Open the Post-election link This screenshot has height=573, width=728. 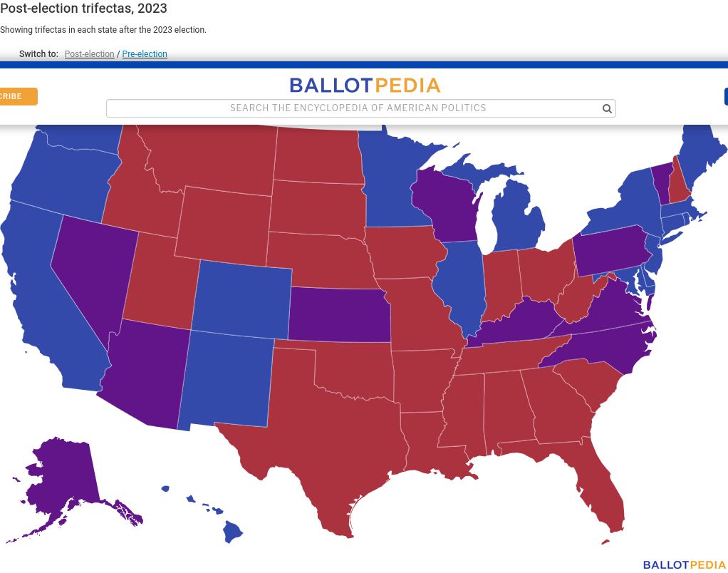tap(89, 53)
